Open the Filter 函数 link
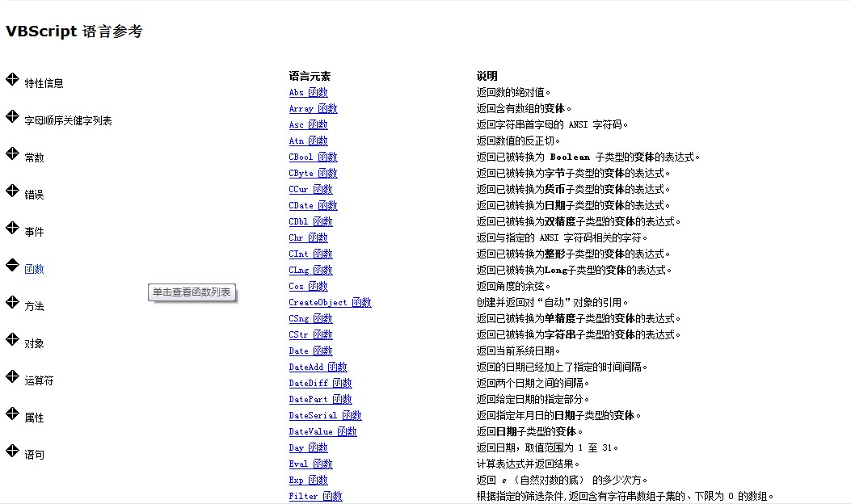Viewport: 851px width, 504px height. (315, 496)
